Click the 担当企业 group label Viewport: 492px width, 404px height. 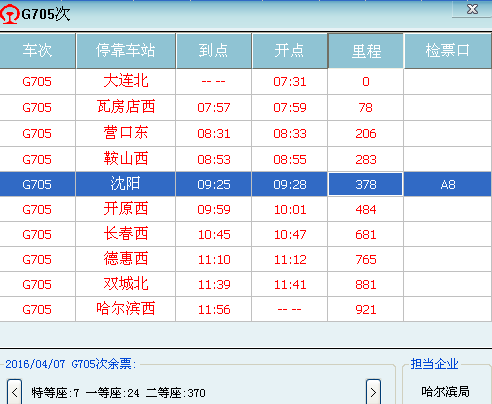(434, 364)
